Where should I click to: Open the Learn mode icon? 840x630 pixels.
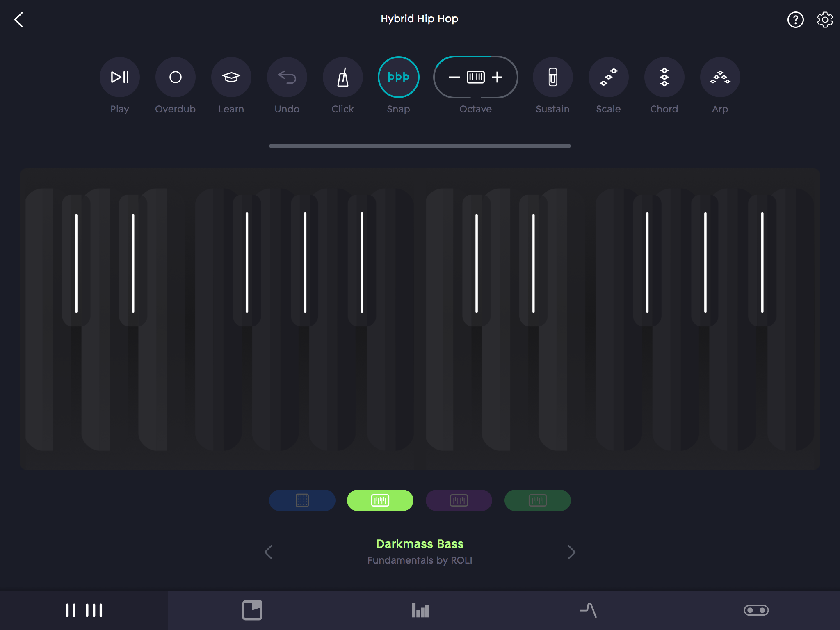click(x=231, y=77)
